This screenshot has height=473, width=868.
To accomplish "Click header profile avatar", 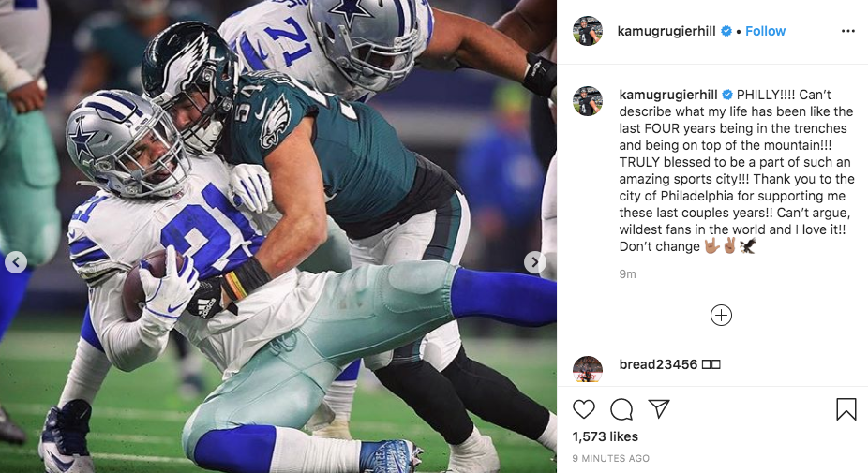I will (588, 31).
